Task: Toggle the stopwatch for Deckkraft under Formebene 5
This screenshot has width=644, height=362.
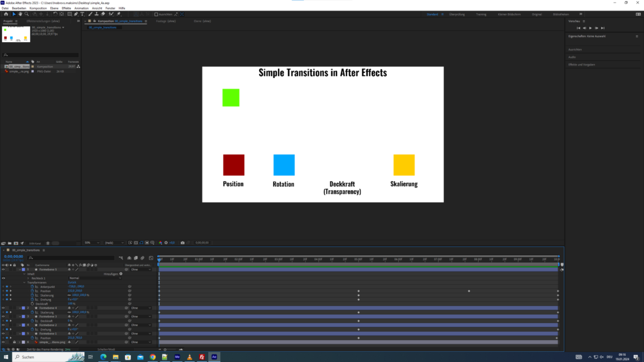Action: 31,304
